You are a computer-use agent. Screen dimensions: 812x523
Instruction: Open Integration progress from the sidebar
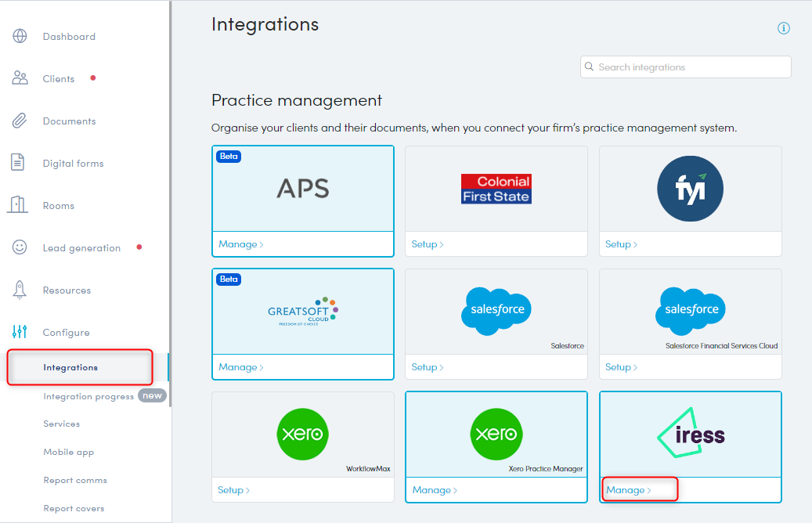(x=90, y=395)
